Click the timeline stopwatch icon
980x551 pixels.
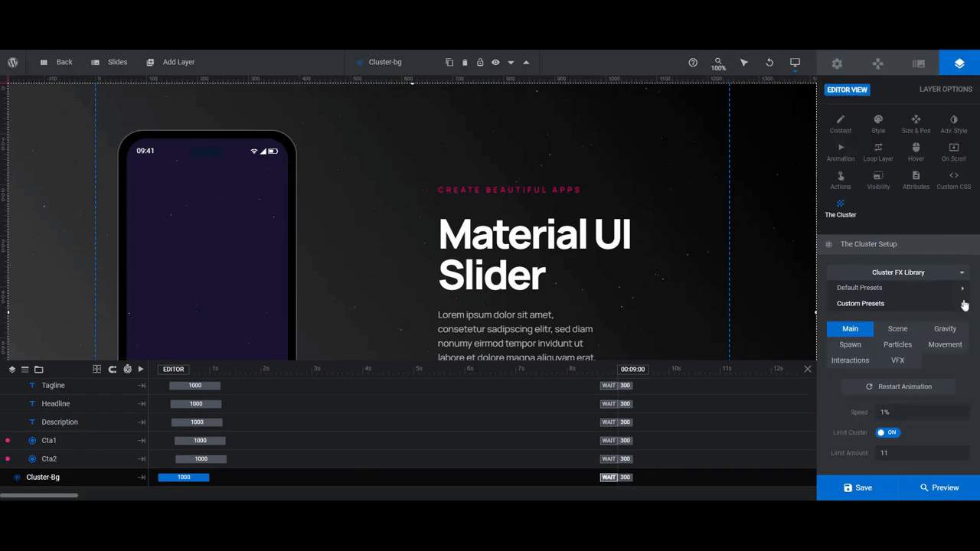(127, 369)
